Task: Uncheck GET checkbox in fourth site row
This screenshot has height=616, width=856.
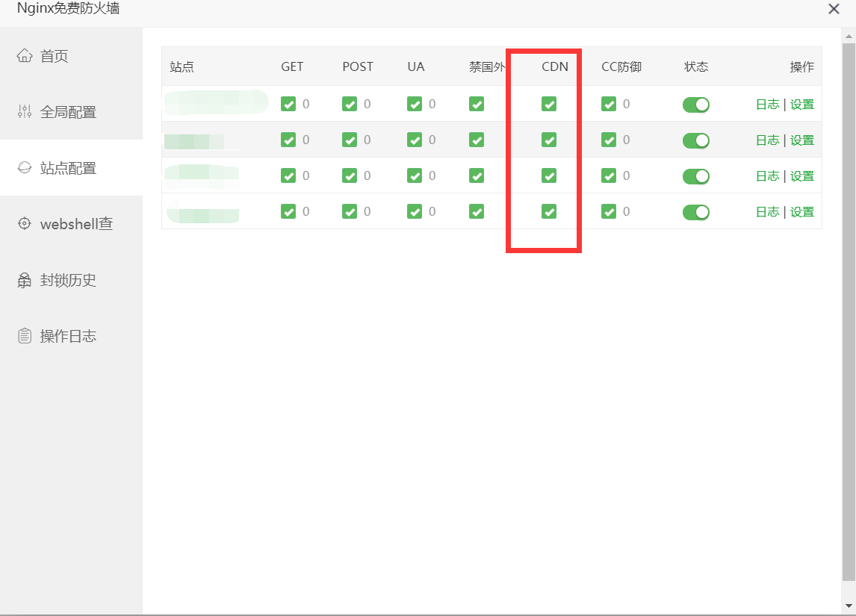Action: pos(288,211)
